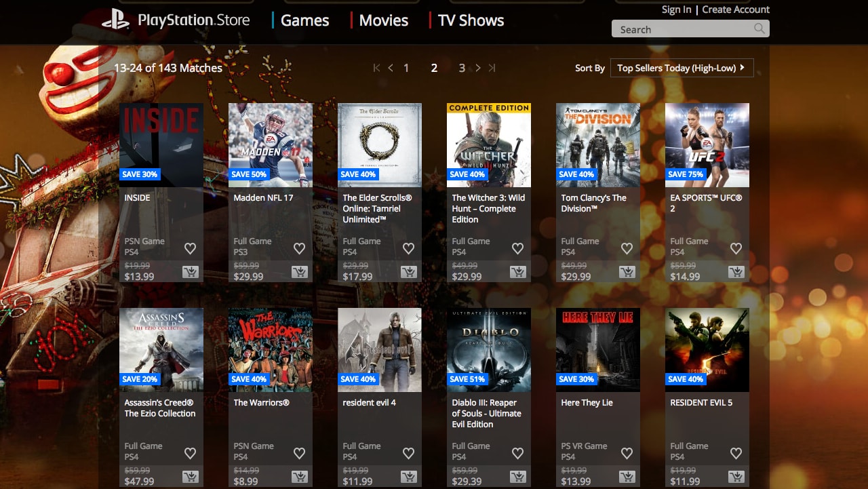This screenshot has height=489, width=868.
Task: Add EA SPORTS UFC 2 to cart
Action: coord(736,272)
